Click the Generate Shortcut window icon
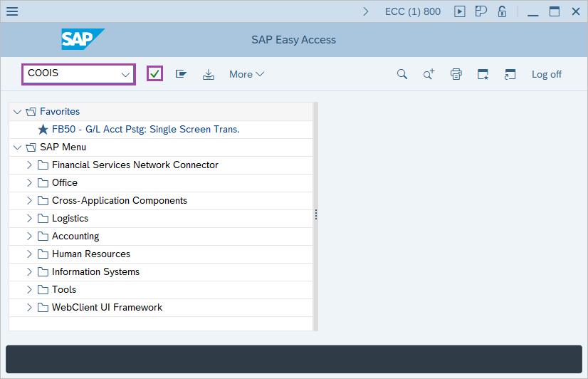 (510, 74)
